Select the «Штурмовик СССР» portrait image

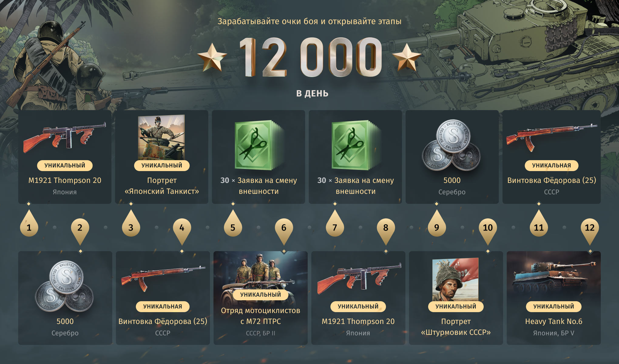pyautogui.click(x=455, y=279)
